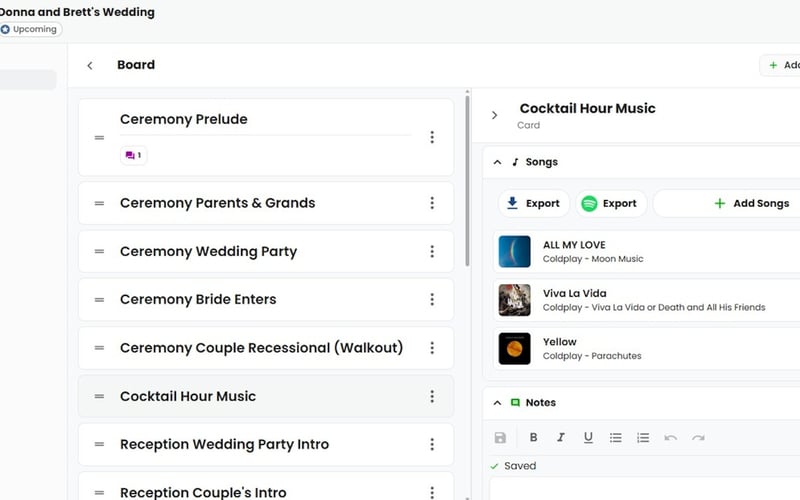Select the Yellow song title
Screen dimensions: 800x500
pos(560,342)
